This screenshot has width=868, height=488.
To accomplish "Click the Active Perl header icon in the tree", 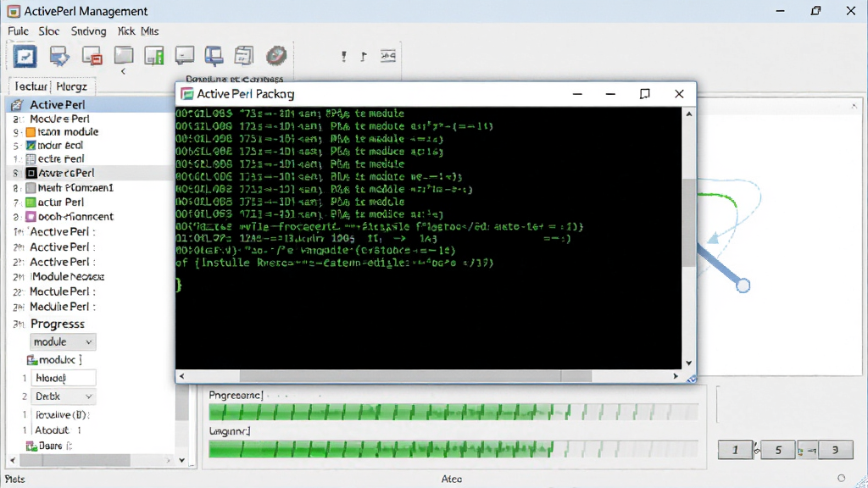I will click(17, 104).
